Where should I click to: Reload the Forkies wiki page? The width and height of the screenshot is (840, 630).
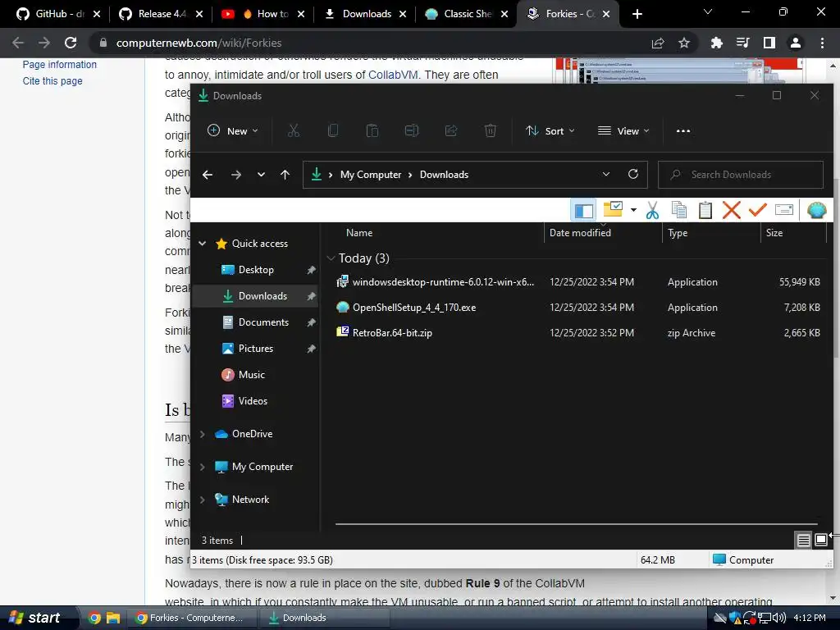coord(71,43)
